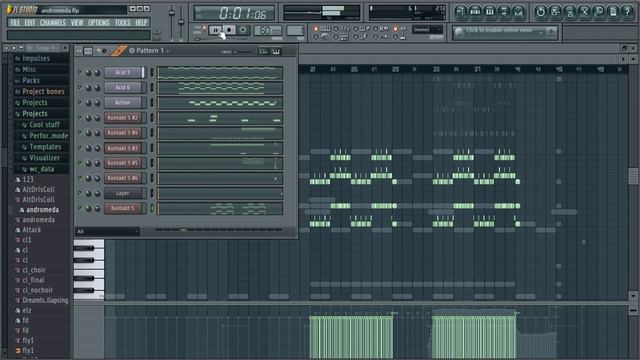Select the Layer channel button
This screenshot has width=640, height=360.
(123, 193)
